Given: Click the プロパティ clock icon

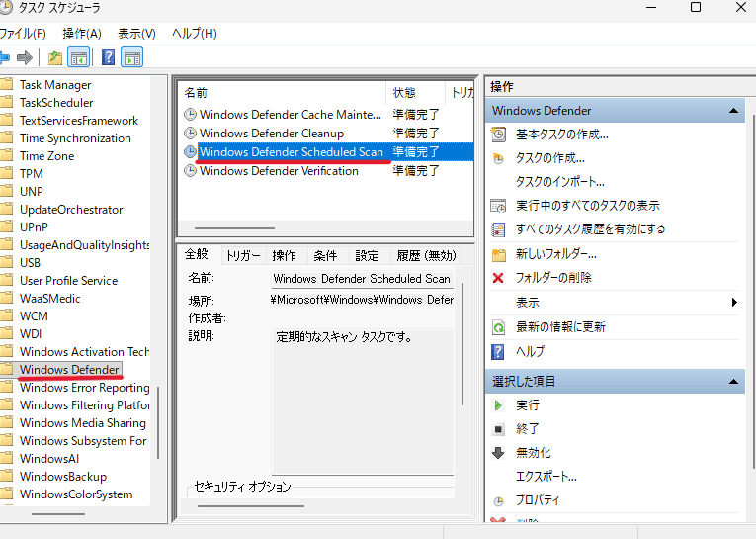Looking at the screenshot, I should tap(498, 501).
